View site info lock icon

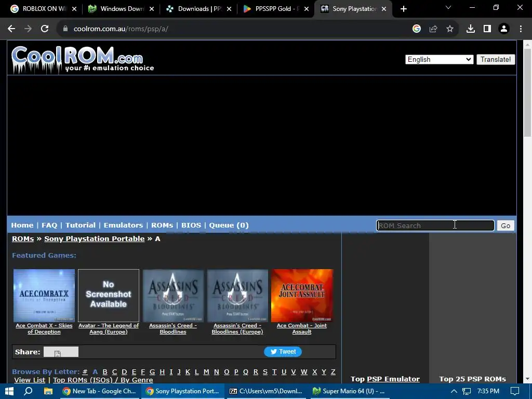(65, 29)
